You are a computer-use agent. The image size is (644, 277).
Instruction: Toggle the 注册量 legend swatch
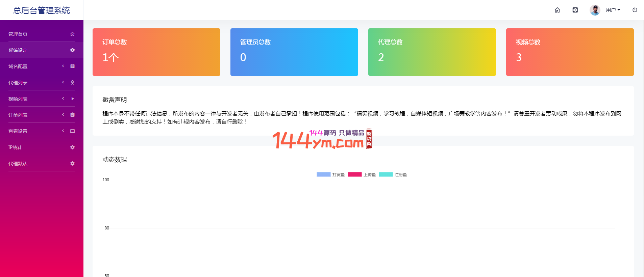[x=386, y=174]
